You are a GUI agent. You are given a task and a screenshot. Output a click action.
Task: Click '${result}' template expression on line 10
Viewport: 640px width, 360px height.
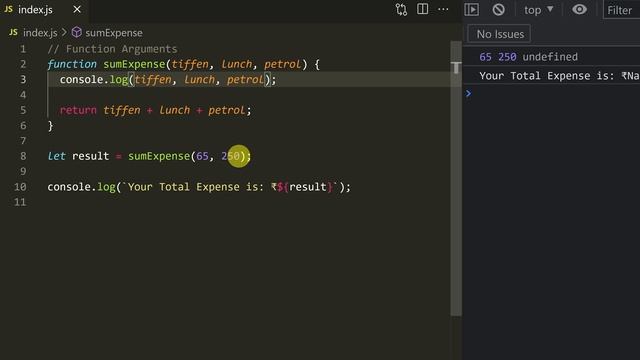click(x=305, y=187)
